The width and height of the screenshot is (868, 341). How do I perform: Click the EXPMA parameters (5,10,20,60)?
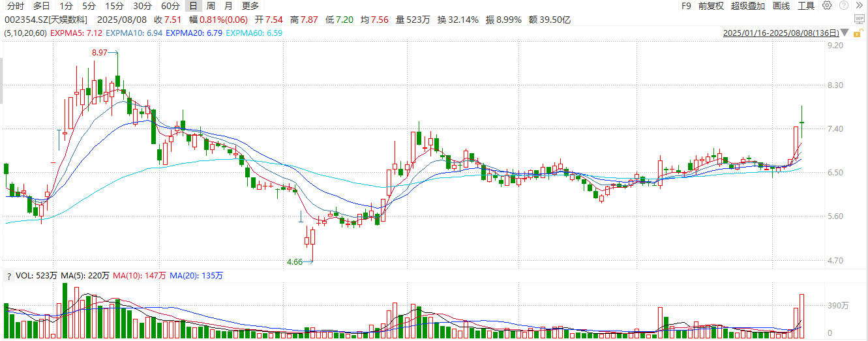point(25,33)
